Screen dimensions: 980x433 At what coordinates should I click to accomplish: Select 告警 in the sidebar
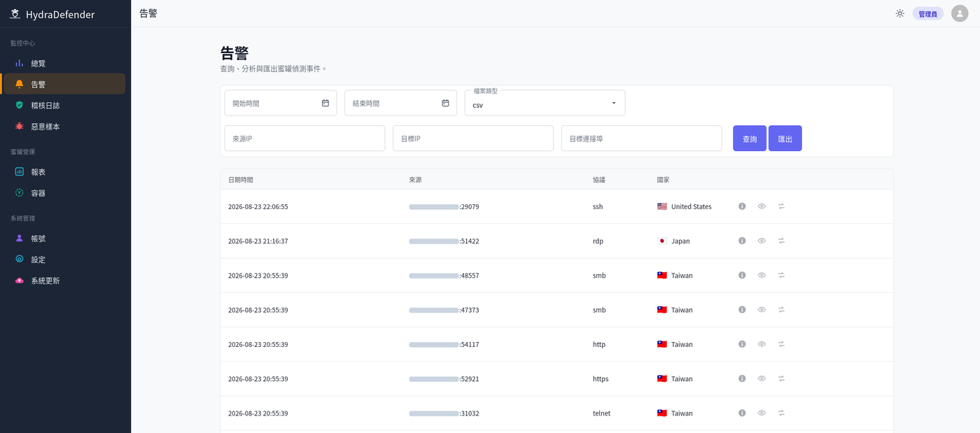point(64,84)
